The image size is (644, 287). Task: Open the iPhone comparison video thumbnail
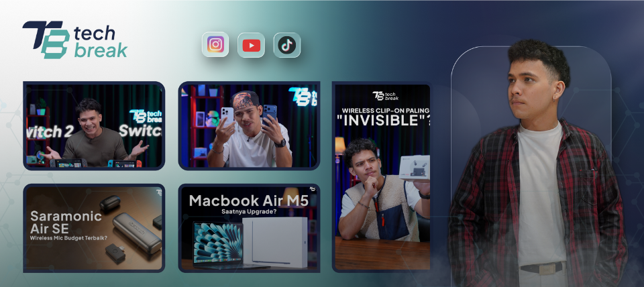[249, 125]
